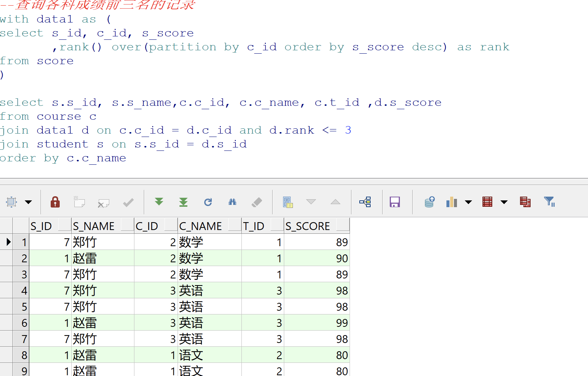Click the C_ID column header

tap(155, 226)
